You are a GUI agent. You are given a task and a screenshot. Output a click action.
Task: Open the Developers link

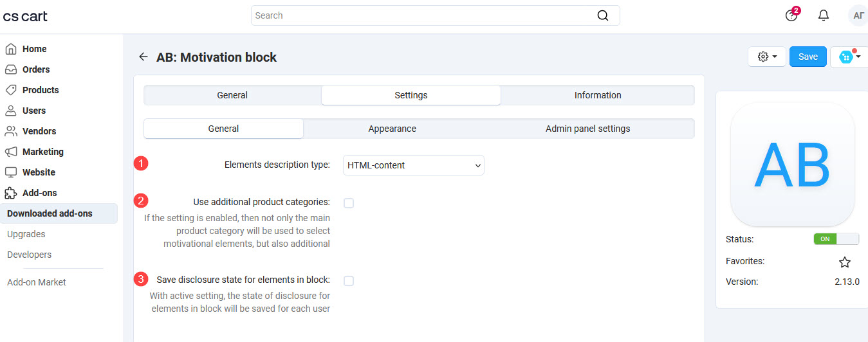pos(30,255)
